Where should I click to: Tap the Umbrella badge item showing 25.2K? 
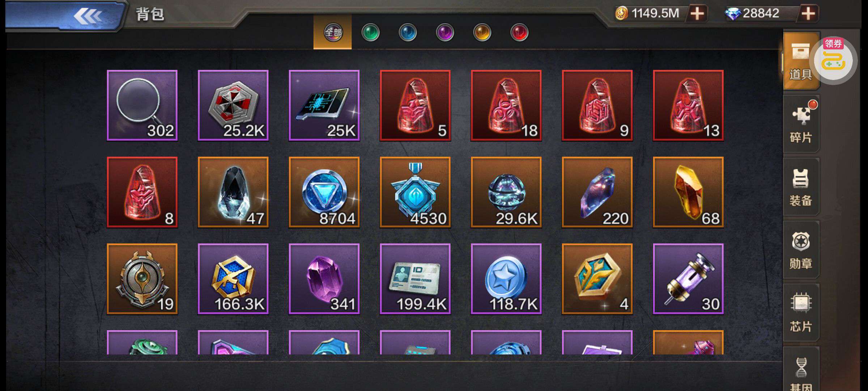point(233,105)
